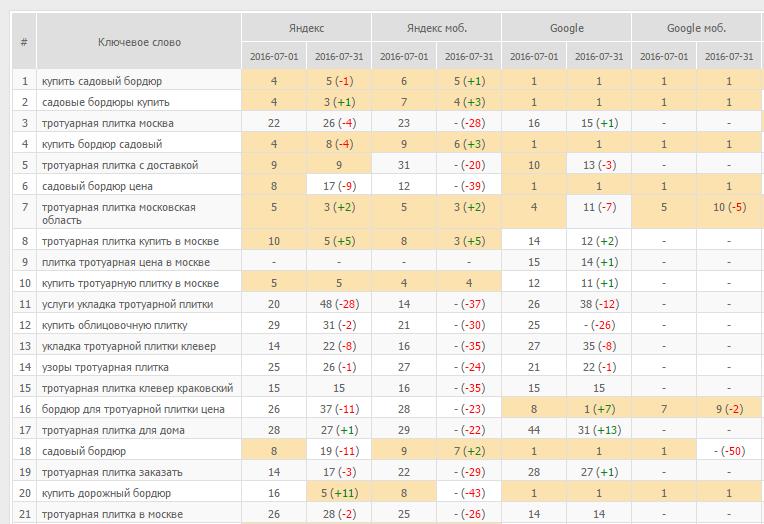Click keyword купить дорожный бордюр
The image size is (764, 524).
click(106, 493)
